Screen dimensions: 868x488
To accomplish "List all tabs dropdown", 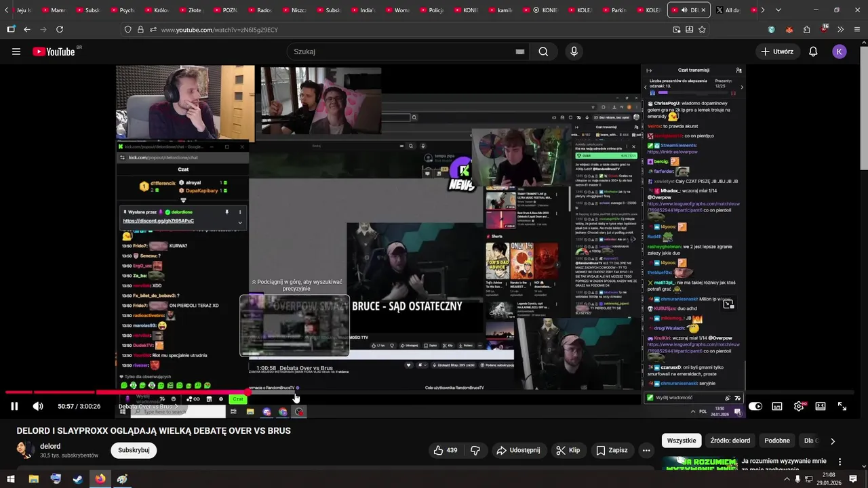I will coord(778,10).
